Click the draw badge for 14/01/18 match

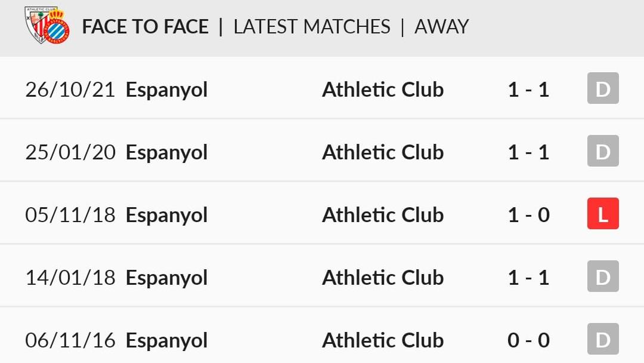pos(603,276)
